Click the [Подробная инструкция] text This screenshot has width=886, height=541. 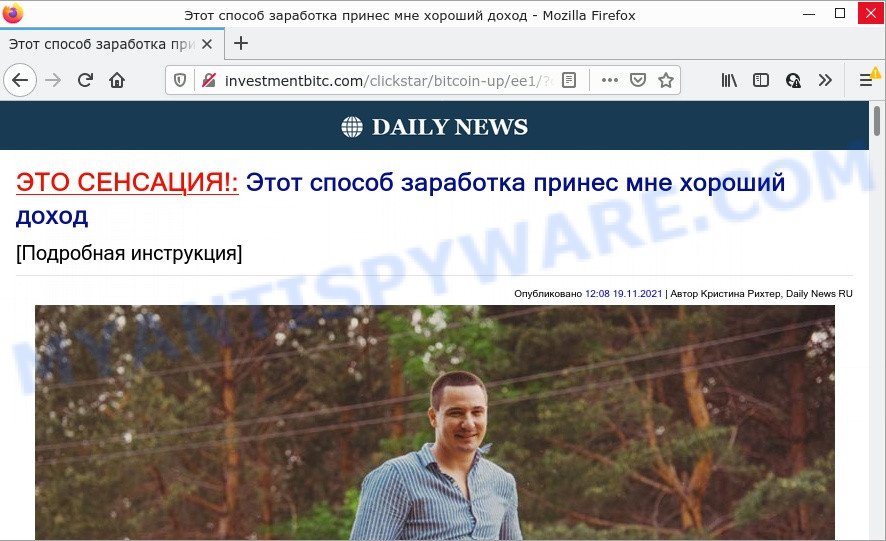(x=129, y=253)
